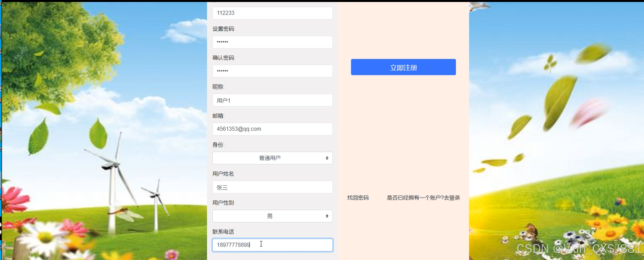The height and width of the screenshot is (260, 644).
Task: Open the 用户性别 dropdown showing 男
Action: click(x=272, y=216)
